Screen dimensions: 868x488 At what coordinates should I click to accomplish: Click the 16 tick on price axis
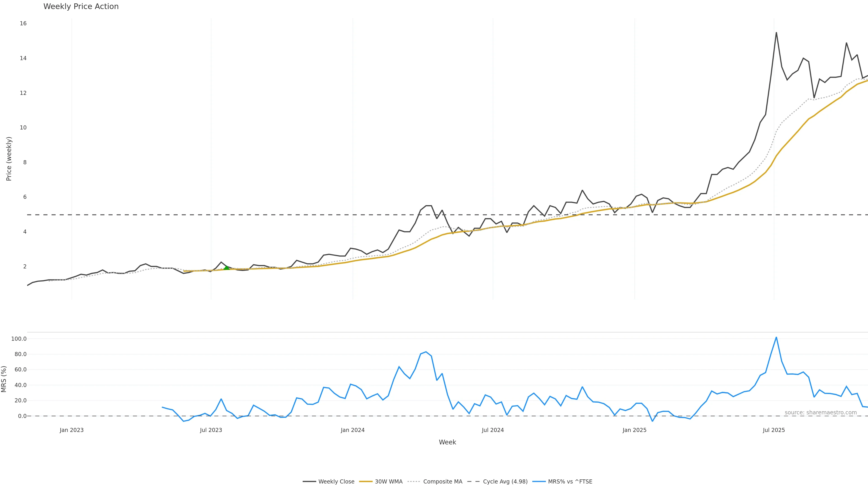tap(23, 23)
